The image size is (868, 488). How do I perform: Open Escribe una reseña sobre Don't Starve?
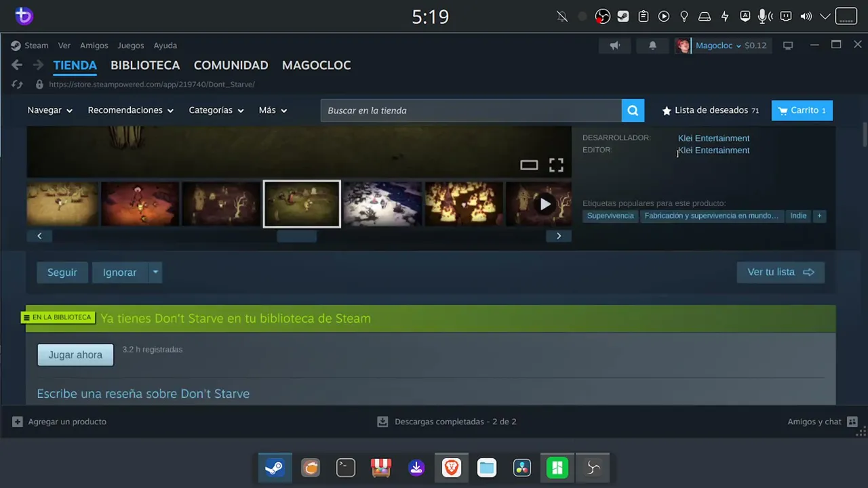[143, 394]
